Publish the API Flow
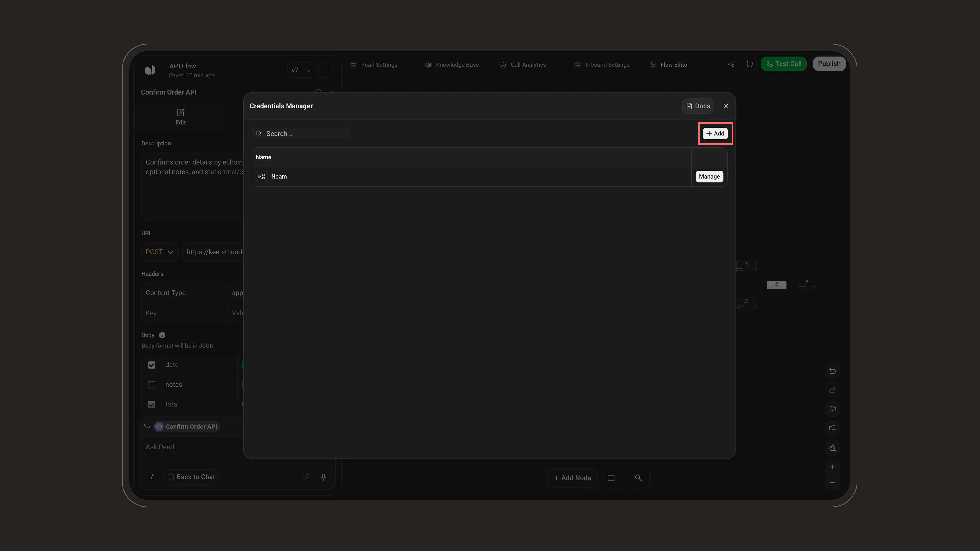980x551 pixels. (x=829, y=64)
